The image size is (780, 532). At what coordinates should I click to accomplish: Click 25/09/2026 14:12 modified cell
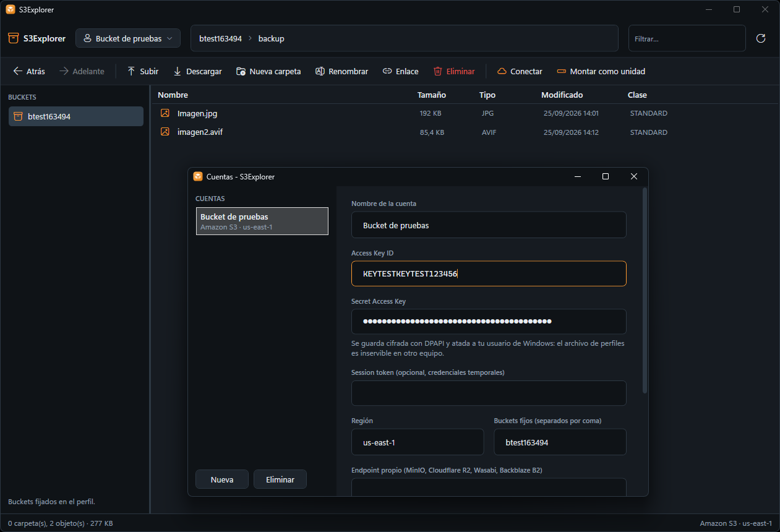pos(571,132)
